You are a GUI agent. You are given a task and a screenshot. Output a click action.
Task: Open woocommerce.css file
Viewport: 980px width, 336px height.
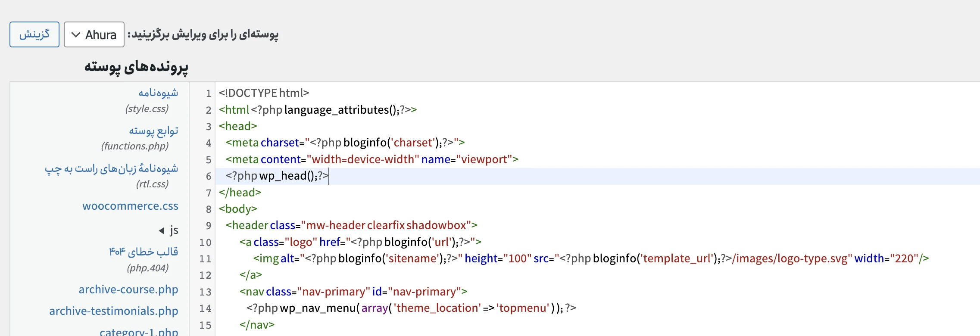(x=130, y=206)
